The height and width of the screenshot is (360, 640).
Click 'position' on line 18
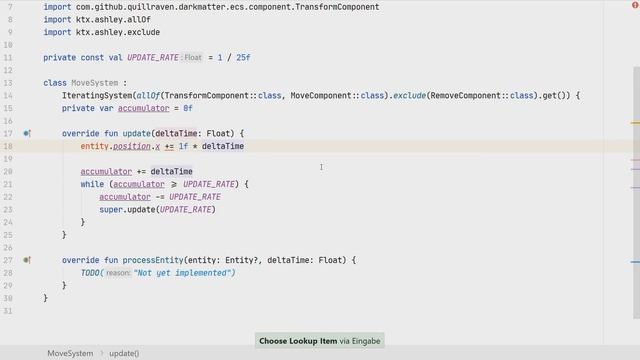click(x=131, y=146)
